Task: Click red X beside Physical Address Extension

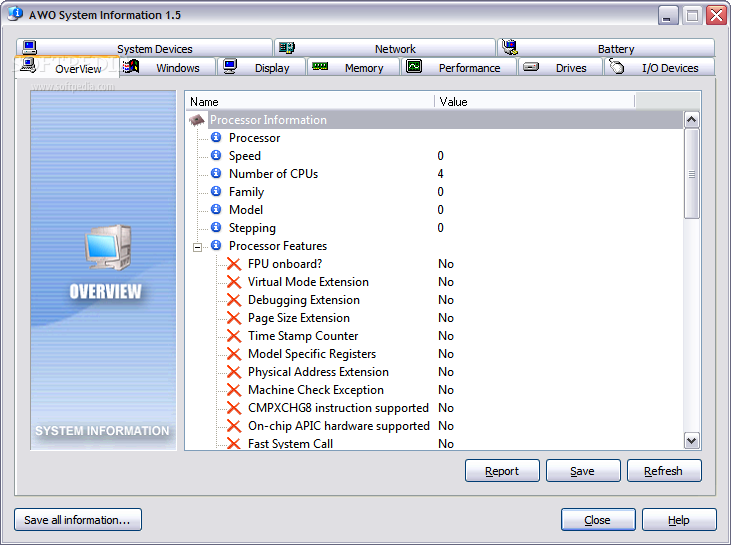Action: click(x=234, y=372)
